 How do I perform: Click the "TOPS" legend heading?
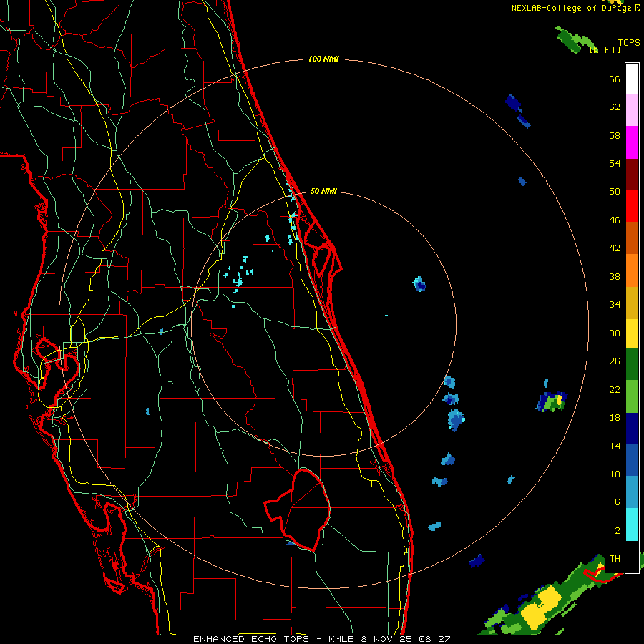(629, 42)
